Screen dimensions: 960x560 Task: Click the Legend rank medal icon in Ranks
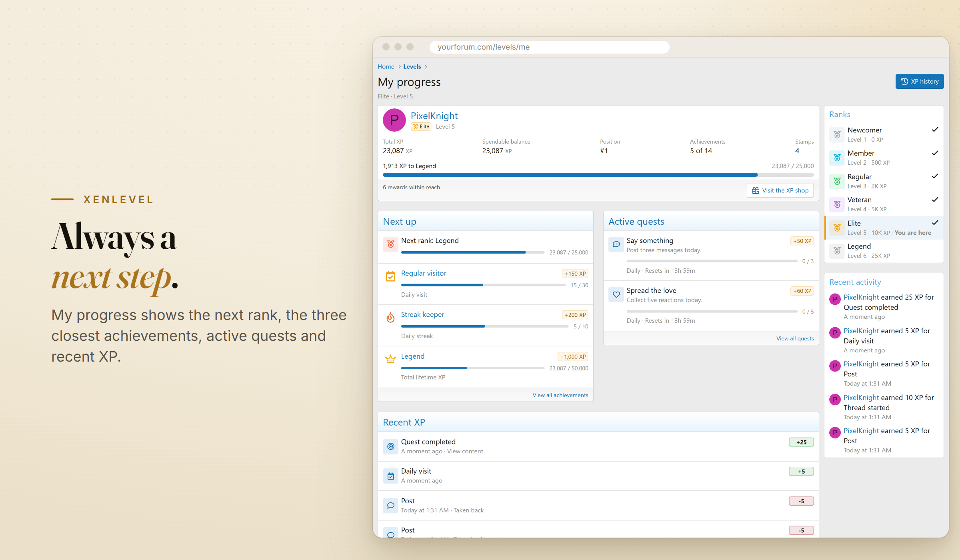tap(837, 251)
